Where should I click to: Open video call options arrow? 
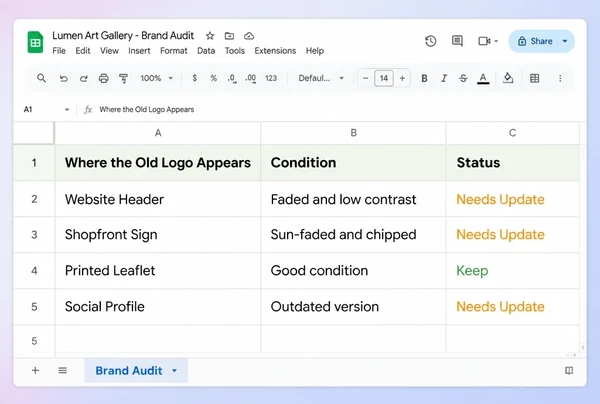click(496, 41)
